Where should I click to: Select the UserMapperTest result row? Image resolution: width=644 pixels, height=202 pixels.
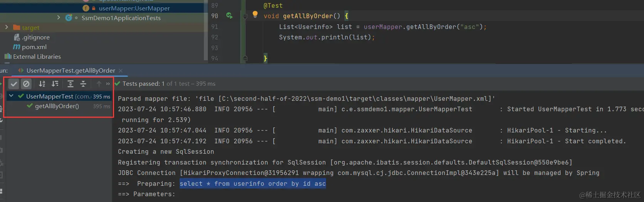pyautogui.click(x=60, y=96)
